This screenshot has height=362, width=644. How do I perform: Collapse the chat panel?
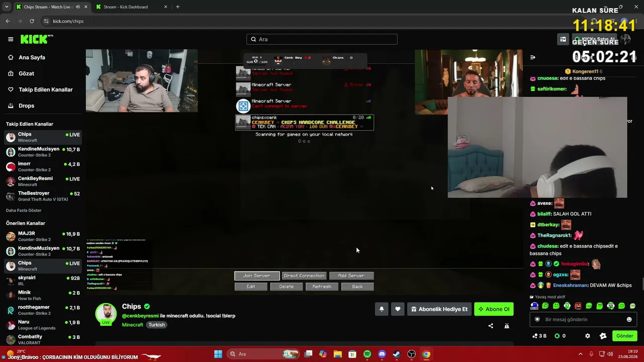[533, 57]
